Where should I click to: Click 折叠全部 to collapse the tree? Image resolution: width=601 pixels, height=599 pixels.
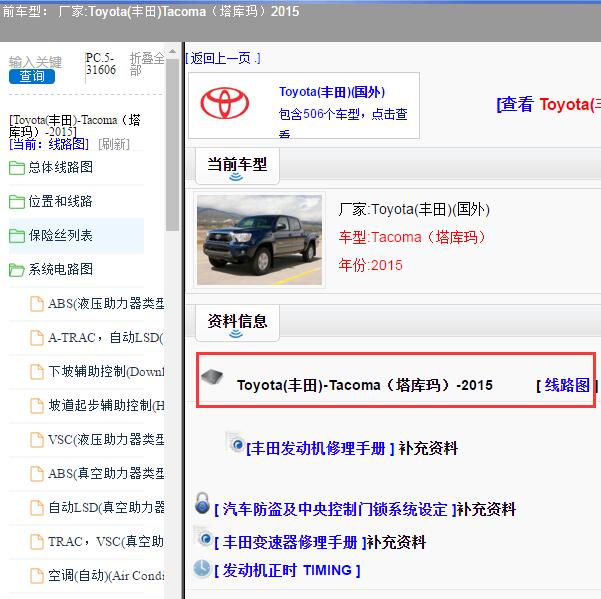point(147,64)
